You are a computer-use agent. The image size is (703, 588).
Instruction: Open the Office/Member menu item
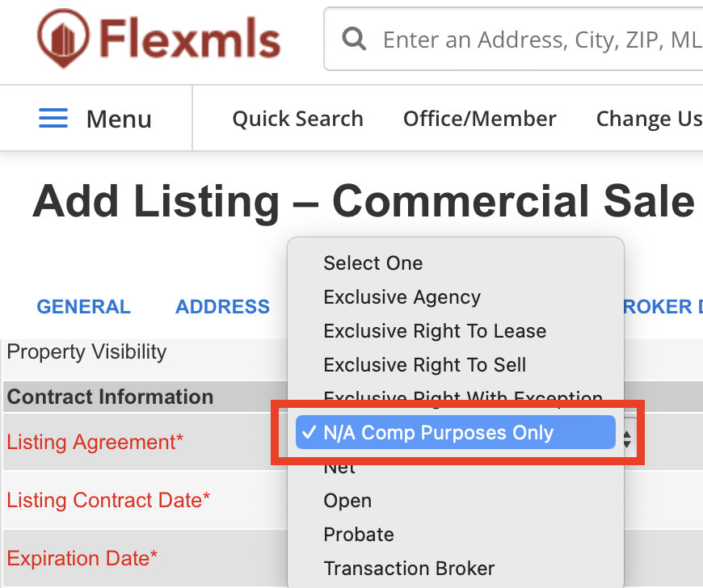click(x=479, y=119)
